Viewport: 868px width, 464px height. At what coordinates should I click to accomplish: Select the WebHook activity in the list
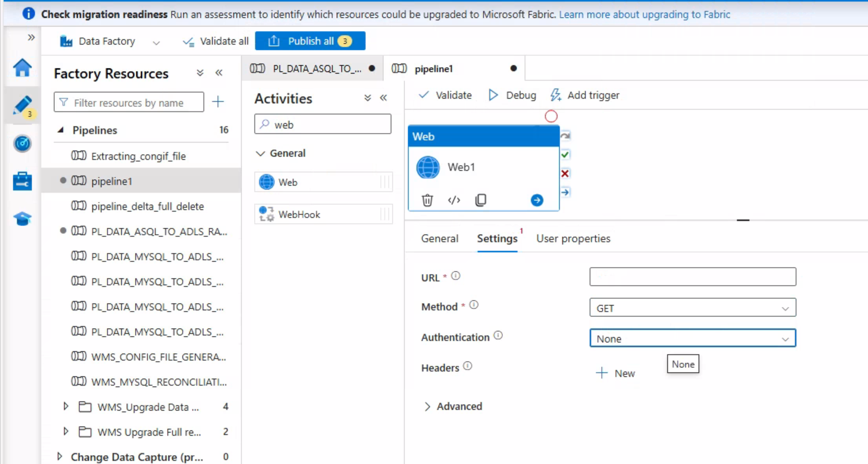click(323, 214)
